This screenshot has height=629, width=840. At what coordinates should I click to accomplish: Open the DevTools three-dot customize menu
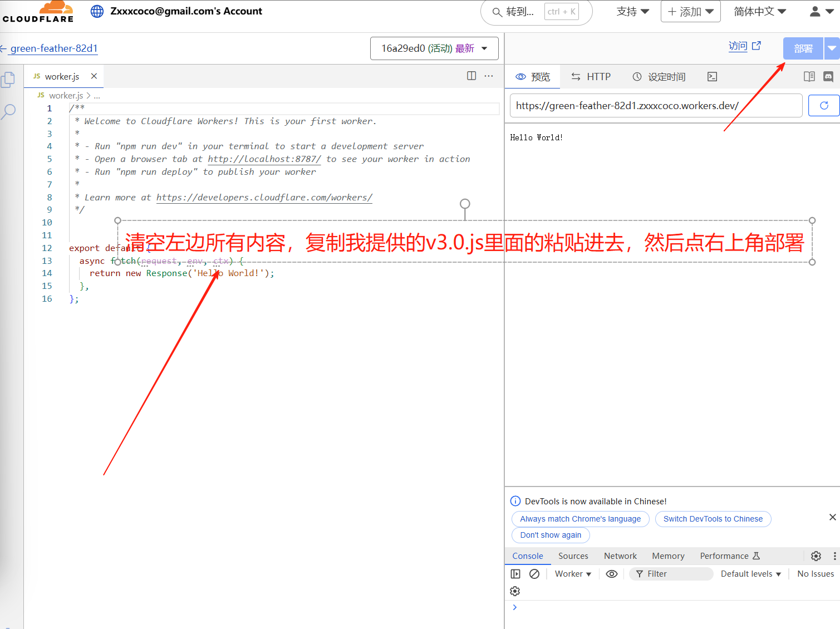[834, 556]
